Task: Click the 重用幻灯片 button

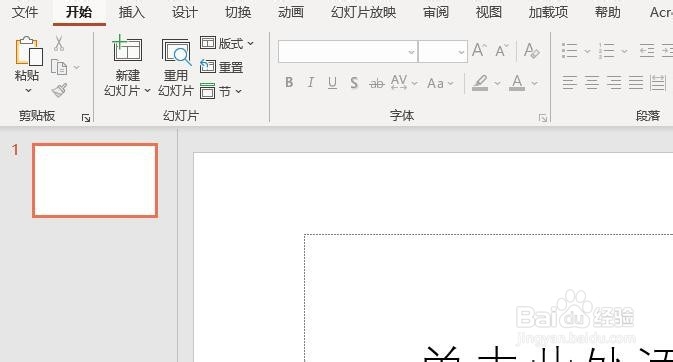Action: click(176, 67)
